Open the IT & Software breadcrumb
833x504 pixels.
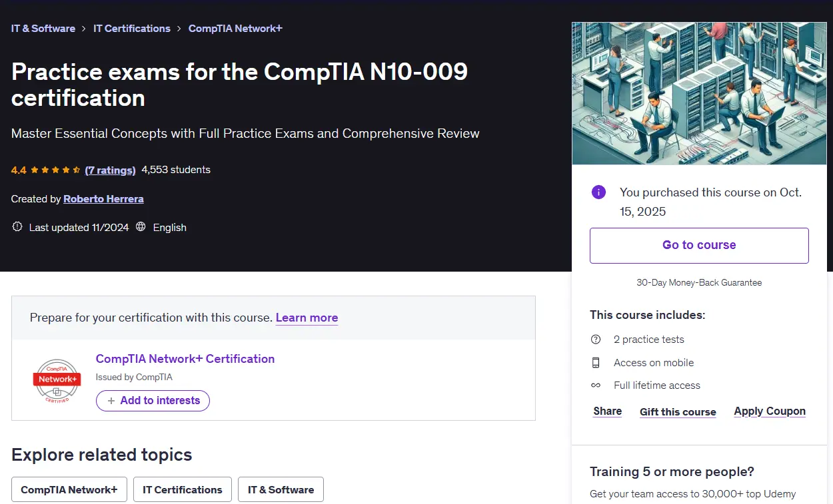point(43,29)
